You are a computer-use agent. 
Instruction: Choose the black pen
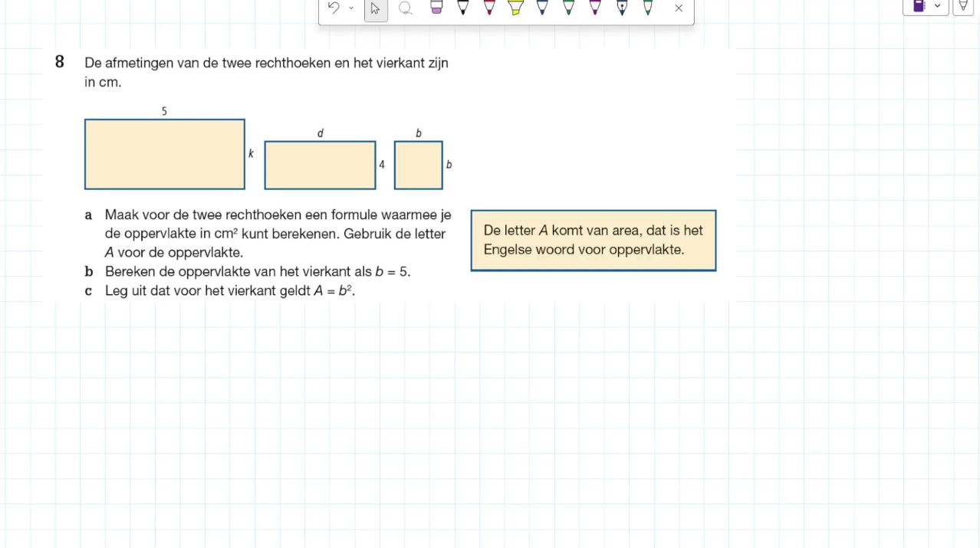462,8
